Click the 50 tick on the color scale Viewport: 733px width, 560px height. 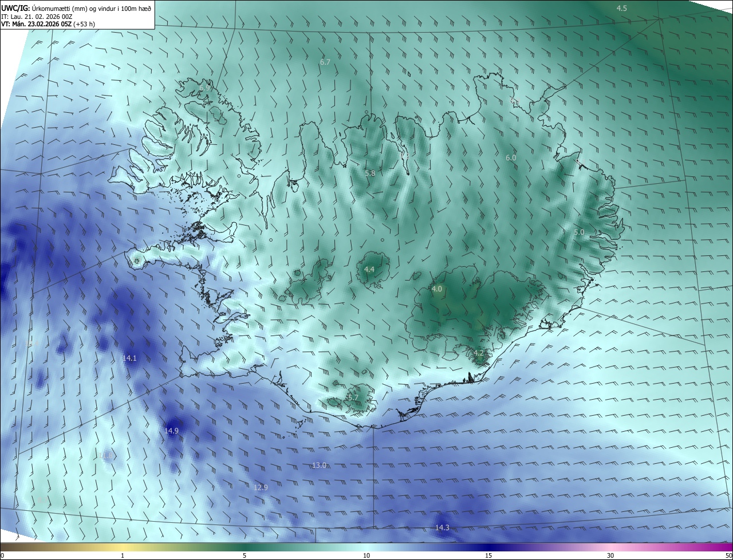[x=728, y=555]
